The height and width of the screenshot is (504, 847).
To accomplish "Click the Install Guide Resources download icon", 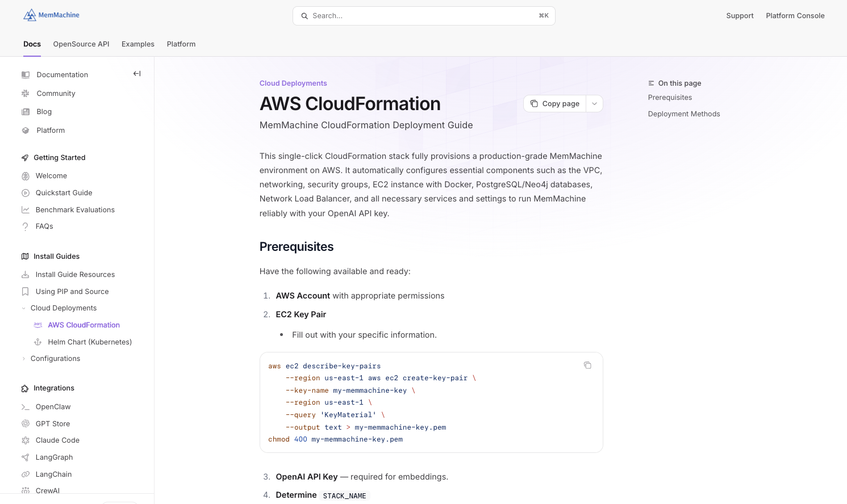I will pyautogui.click(x=26, y=275).
